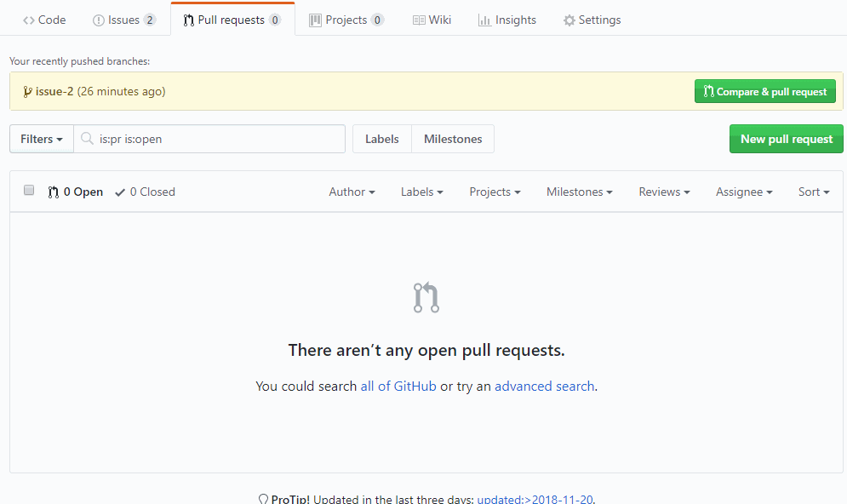Expand the Reviews filter dropdown

click(664, 192)
